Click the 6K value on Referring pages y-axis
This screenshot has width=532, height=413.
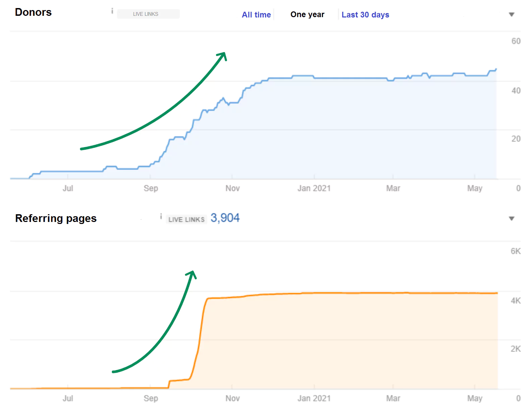515,251
